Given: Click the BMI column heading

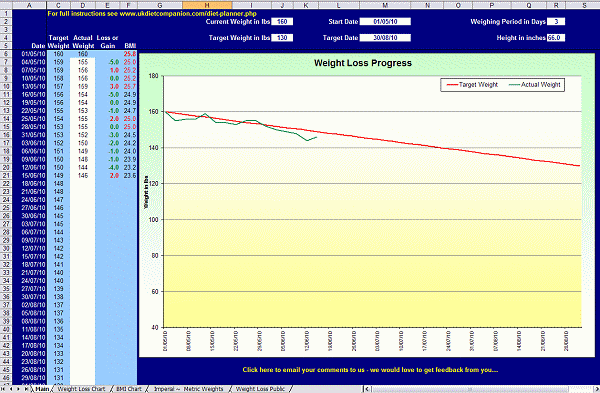Looking at the screenshot, I should [x=130, y=46].
